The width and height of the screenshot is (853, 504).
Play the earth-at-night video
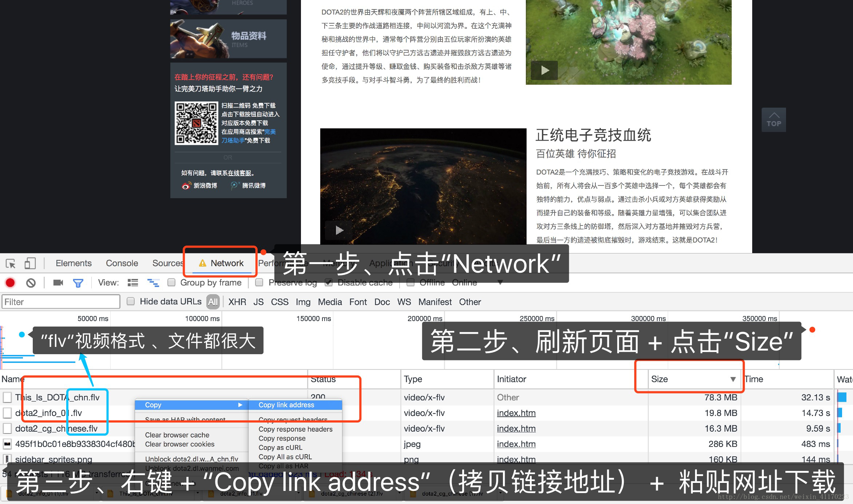(x=339, y=230)
